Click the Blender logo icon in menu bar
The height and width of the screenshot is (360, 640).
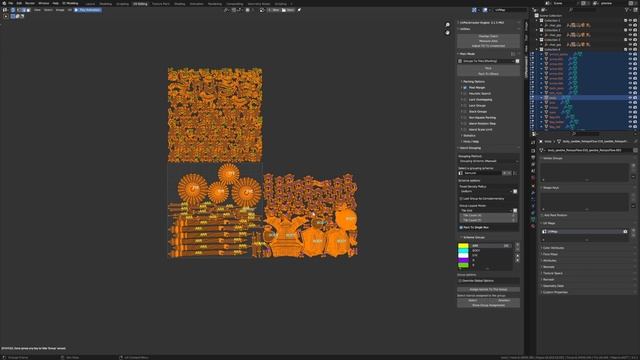pyautogui.click(x=4, y=3)
